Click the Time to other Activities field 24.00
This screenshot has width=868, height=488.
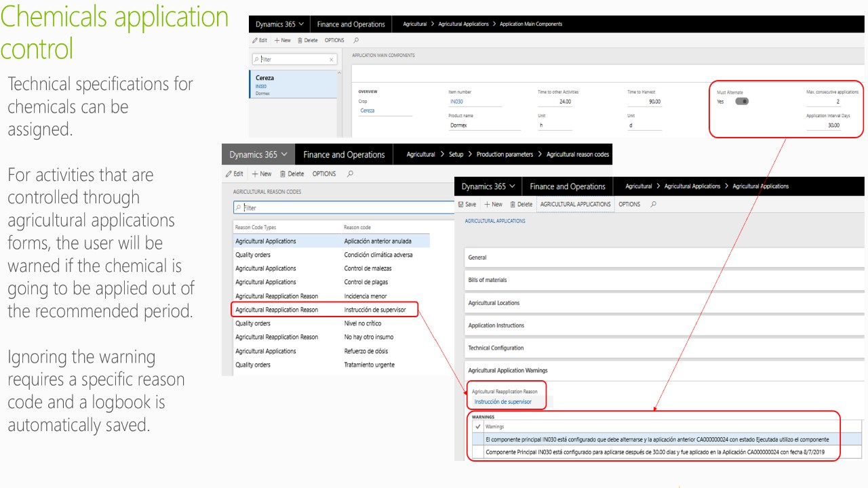[x=555, y=102]
